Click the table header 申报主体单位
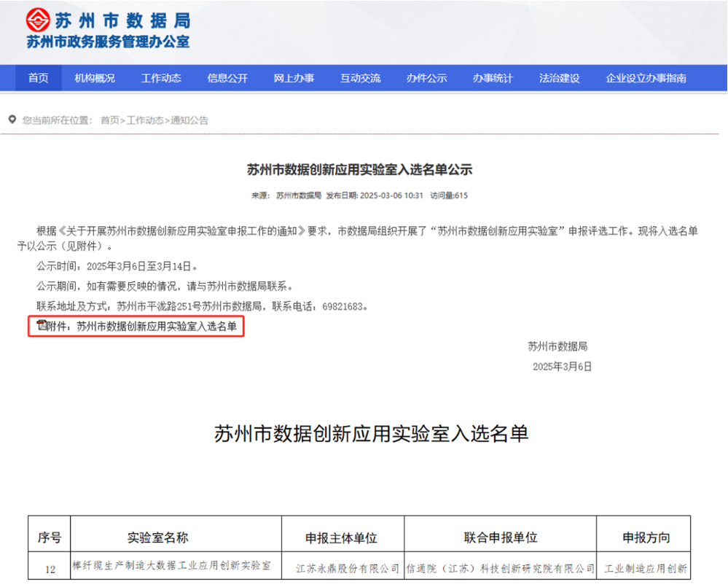728x587 pixels. coord(341,537)
